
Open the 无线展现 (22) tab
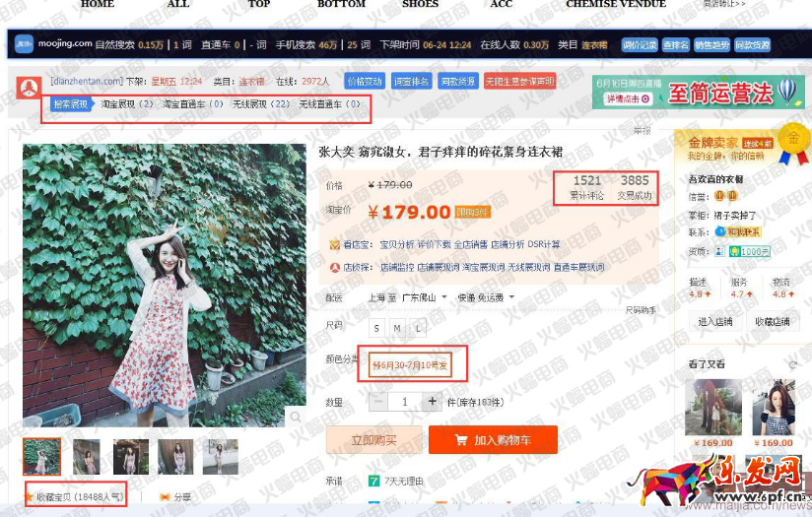(261, 103)
